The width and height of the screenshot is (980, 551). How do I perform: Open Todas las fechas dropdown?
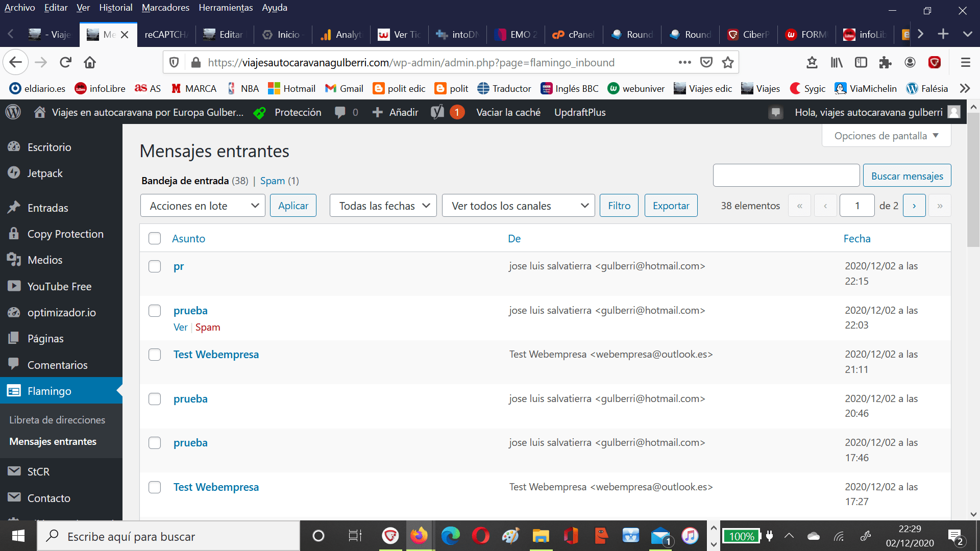click(x=383, y=206)
